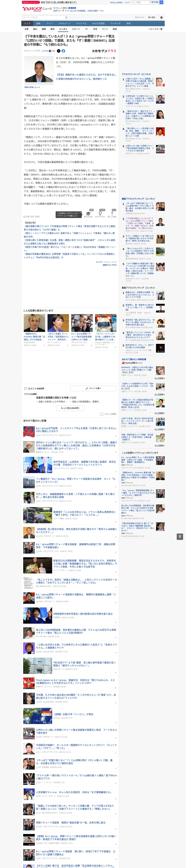Open the IT category
The width and height of the screenshot is (186, 868).
86,29
